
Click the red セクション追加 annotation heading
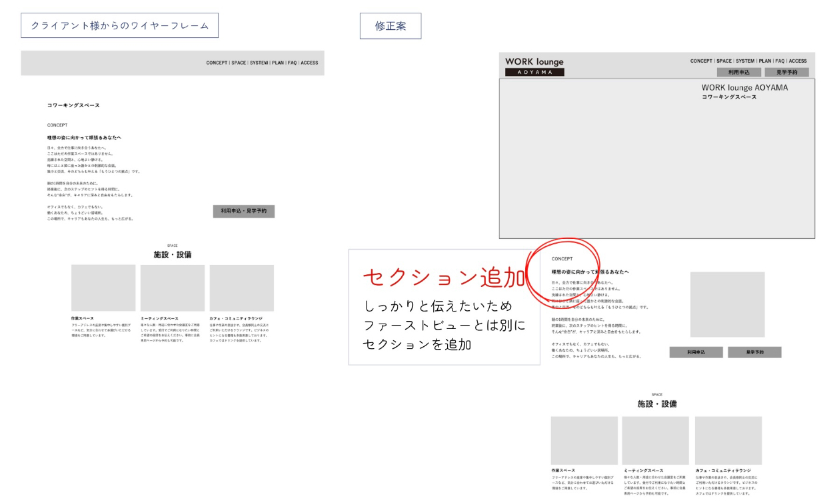(x=442, y=278)
